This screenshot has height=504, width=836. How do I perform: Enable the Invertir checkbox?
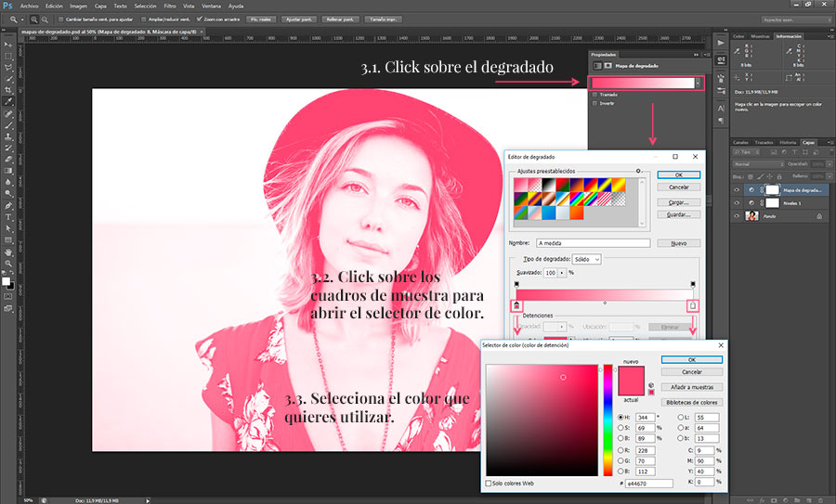pyautogui.click(x=594, y=104)
